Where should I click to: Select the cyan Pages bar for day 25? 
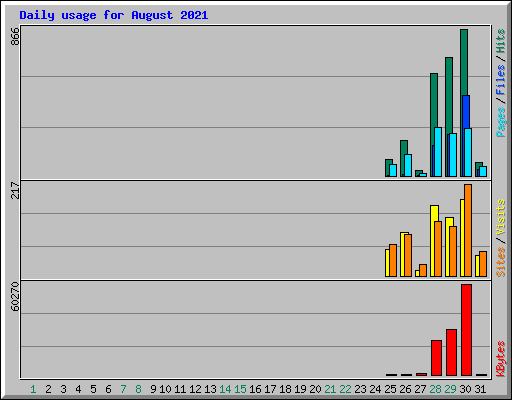(x=393, y=170)
